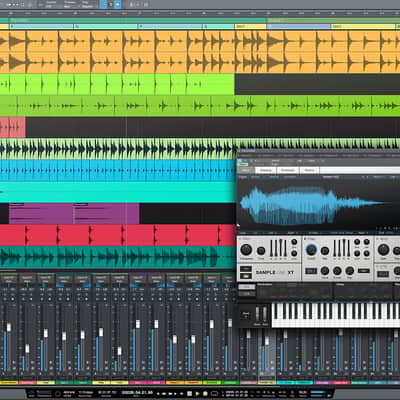
Task: Open the Quantize dropdown in the top toolbar
Action: tap(52, 4)
